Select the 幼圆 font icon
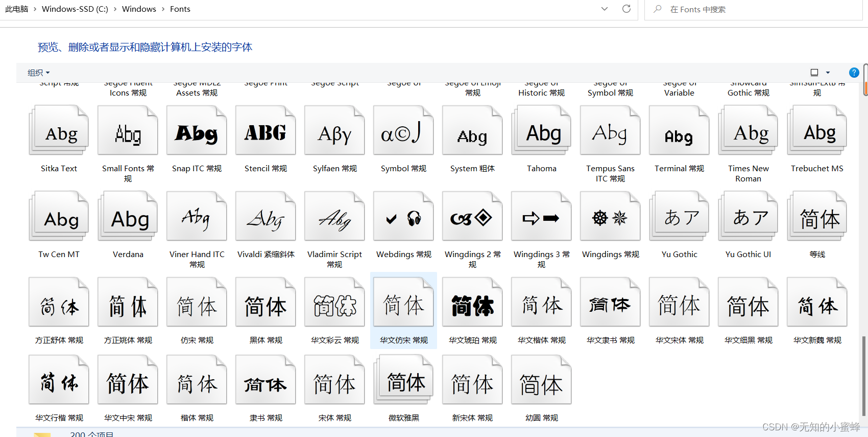The height and width of the screenshot is (437, 868). click(541, 380)
